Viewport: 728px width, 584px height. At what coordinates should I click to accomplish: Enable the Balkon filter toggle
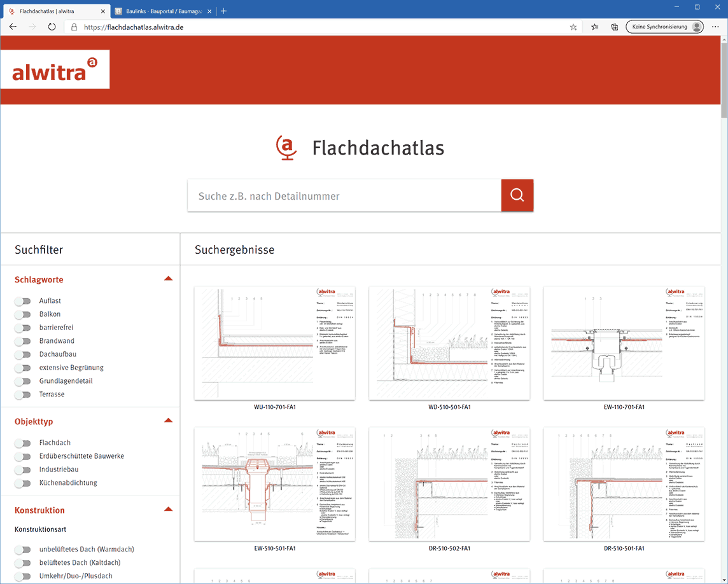click(22, 314)
